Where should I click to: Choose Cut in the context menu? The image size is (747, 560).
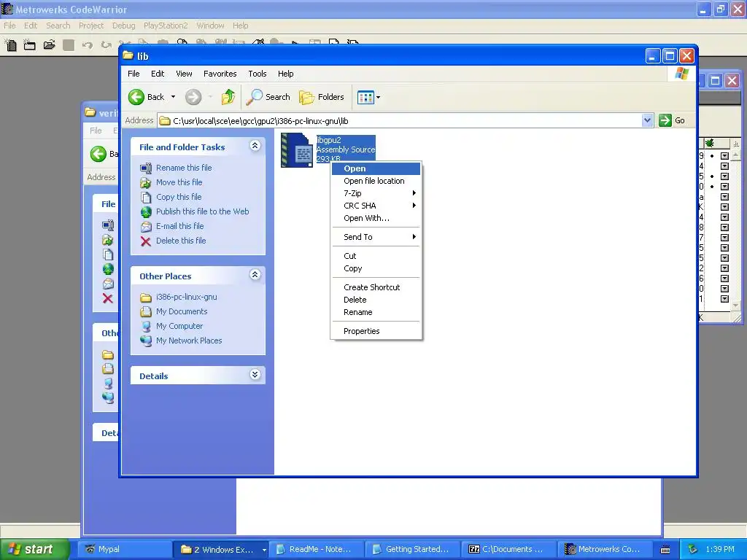[x=376, y=256]
